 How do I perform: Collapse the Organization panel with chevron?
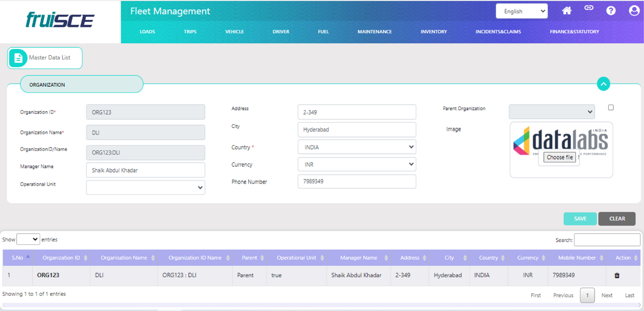point(603,84)
